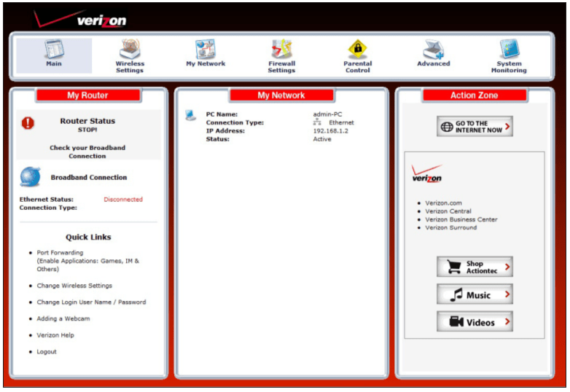Click the red Disconnected Ethernet status
Viewport: 570px width, 392px height.
coord(123,200)
